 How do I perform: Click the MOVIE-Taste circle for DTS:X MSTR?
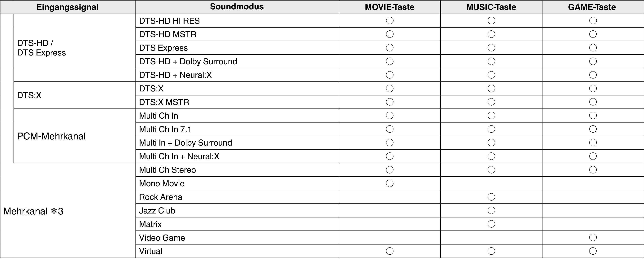click(389, 102)
